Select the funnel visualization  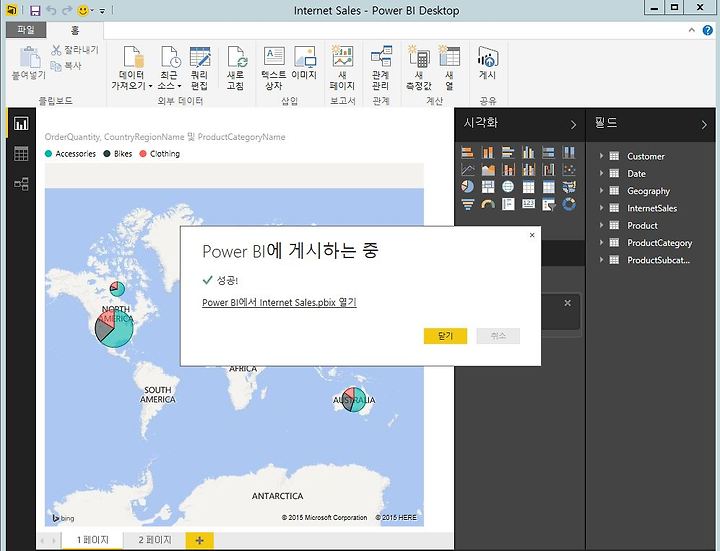click(467, 204)
